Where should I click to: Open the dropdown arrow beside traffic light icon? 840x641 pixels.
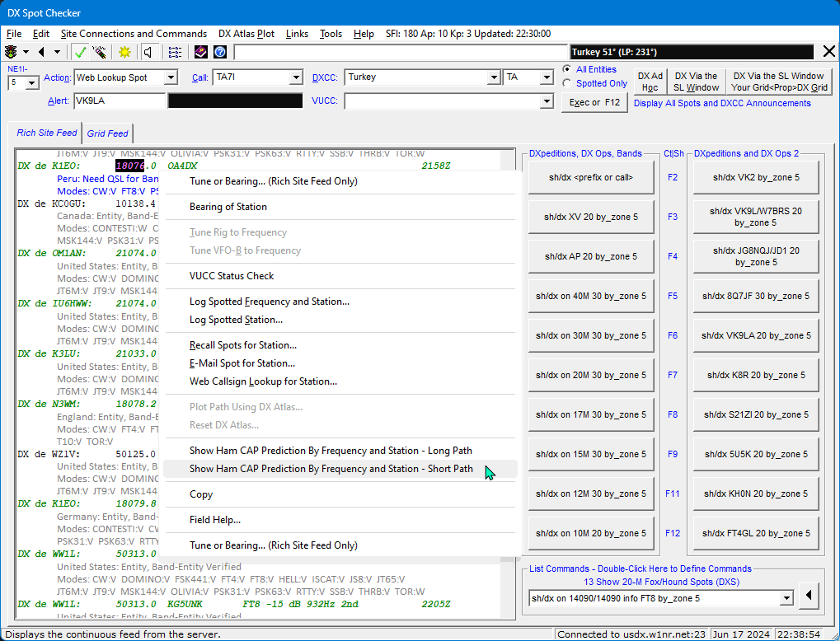(26, 53)
